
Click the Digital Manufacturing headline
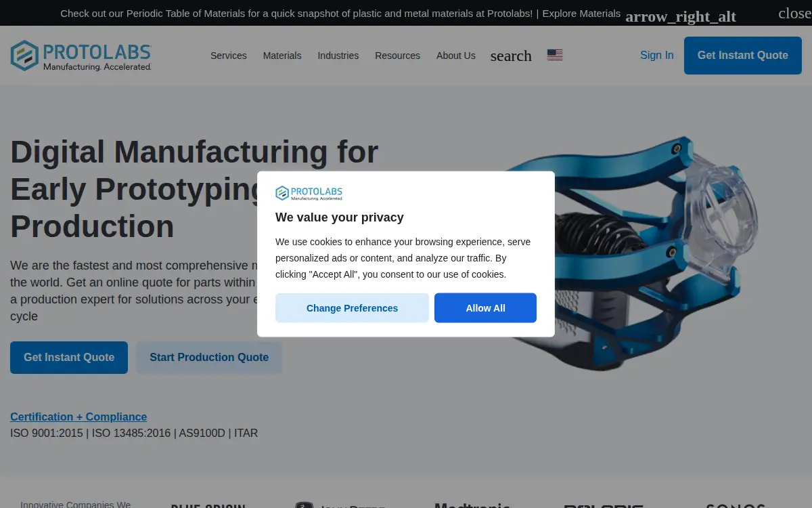194,189
